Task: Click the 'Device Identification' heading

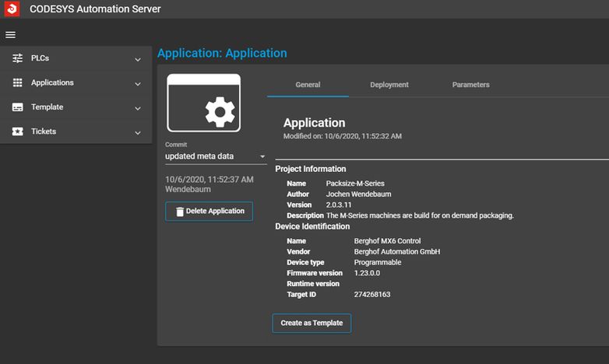Action: click(312, 226)
